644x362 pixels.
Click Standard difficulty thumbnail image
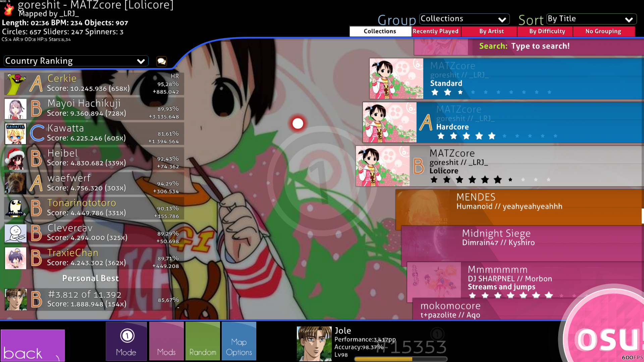click(x=396, y=79)
